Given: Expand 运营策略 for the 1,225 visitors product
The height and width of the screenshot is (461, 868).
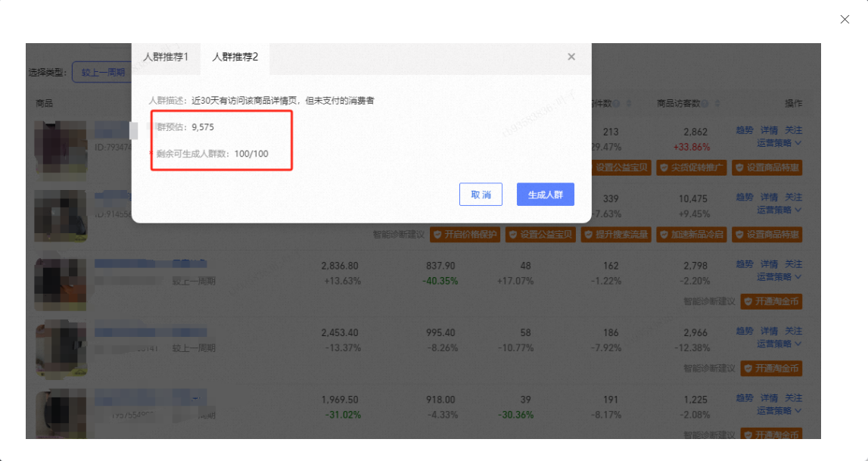Looking at the screenshot, I should tap(779, 410).
